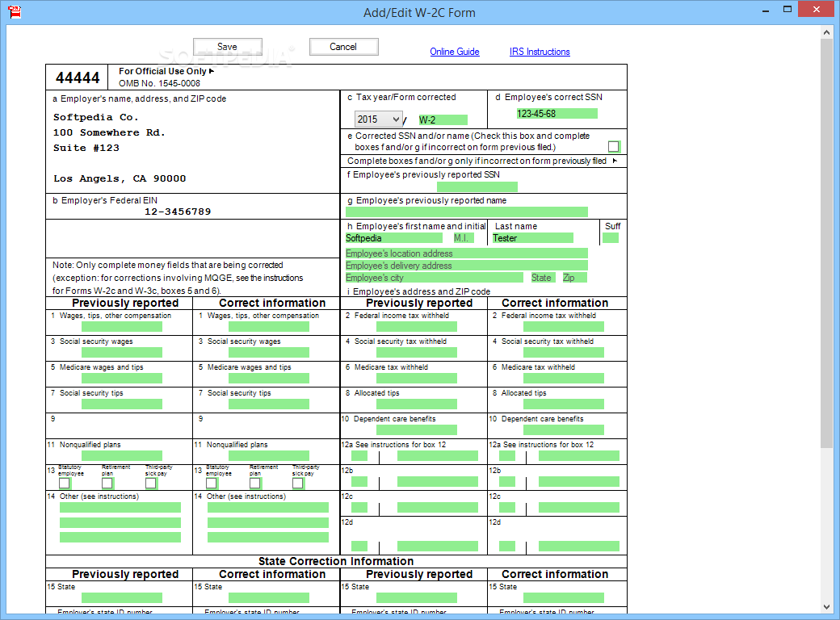Click previously reported Social security wages field

pyautogui.click(x=122, y=352)
